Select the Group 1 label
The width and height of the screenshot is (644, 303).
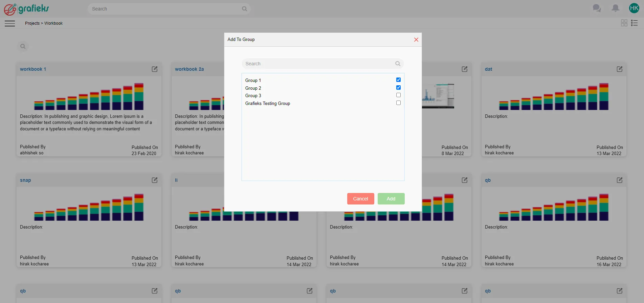(x=253, y=80)
